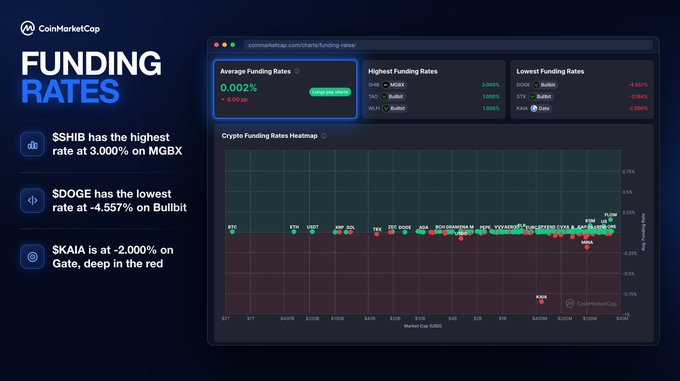Click the bar chart icon beside $SHIB text
This screenshot has width=680, height=381.
32,144
